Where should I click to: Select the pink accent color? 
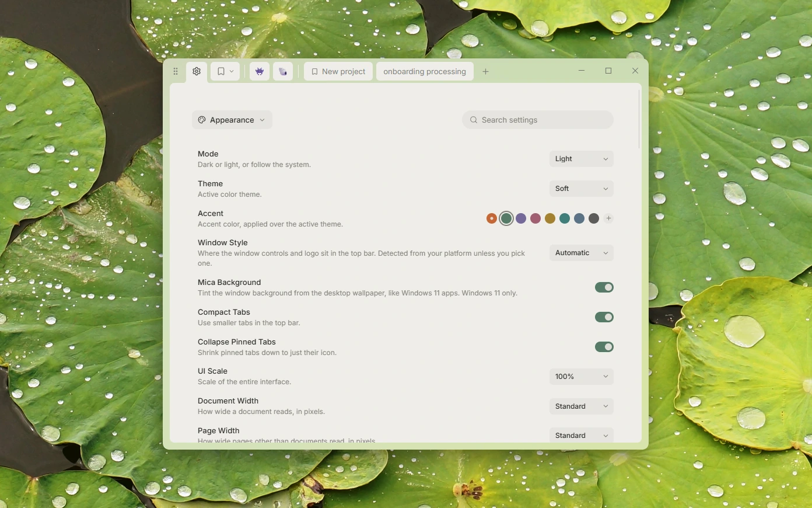click(x=535, y=218)
